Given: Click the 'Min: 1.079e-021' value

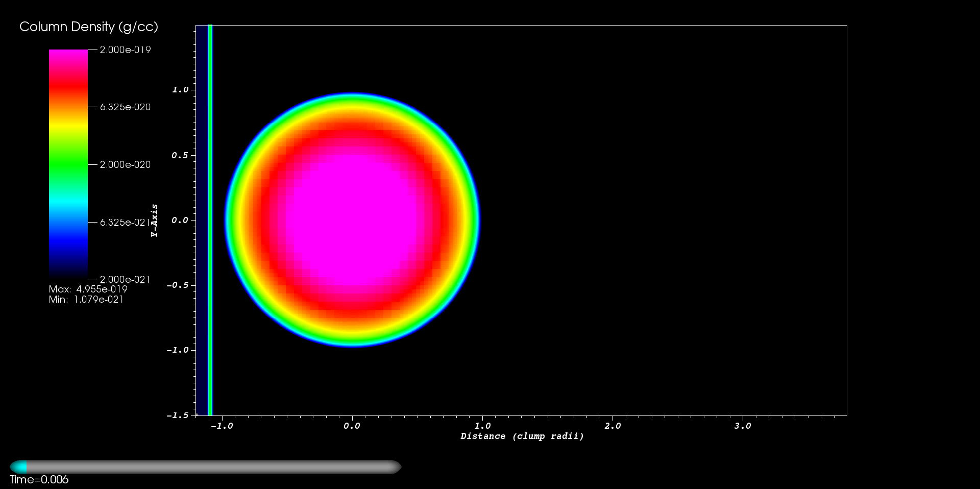Looking at the screenshot, I should click(x=86, y=300).
